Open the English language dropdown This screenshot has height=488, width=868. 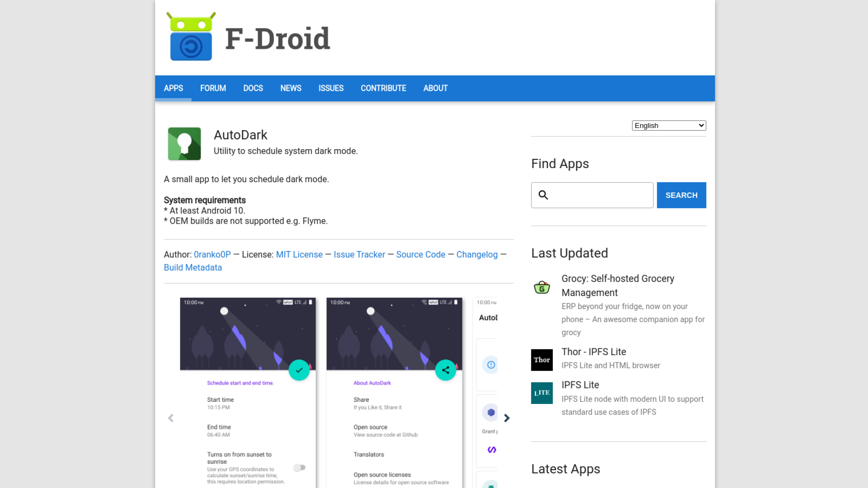669,126
